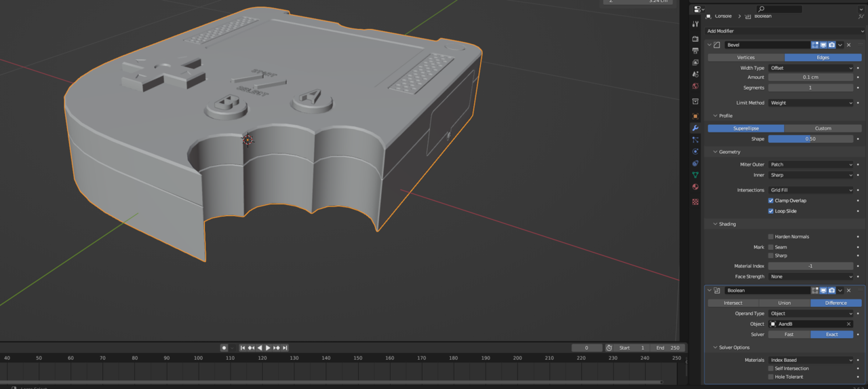This screenshot has width=868, height=389.
Task: Enable Self Intersection checkbox
Action: pos(771,369)
